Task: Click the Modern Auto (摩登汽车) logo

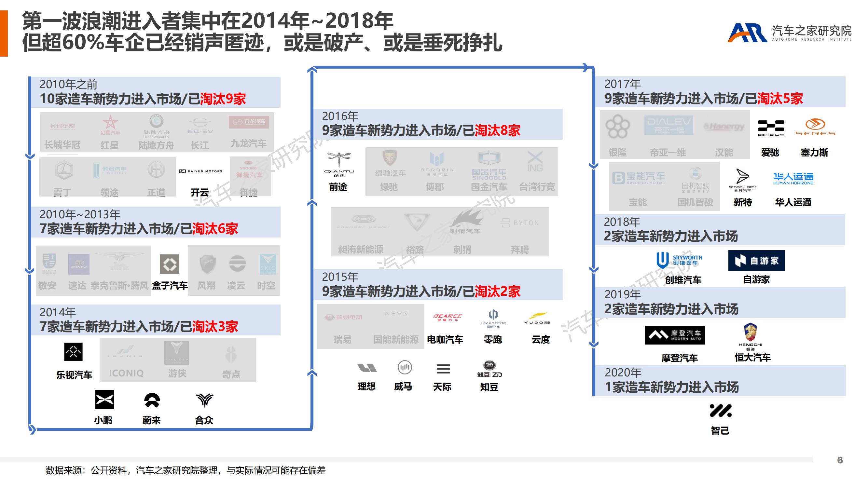Action: click(675, 335)
